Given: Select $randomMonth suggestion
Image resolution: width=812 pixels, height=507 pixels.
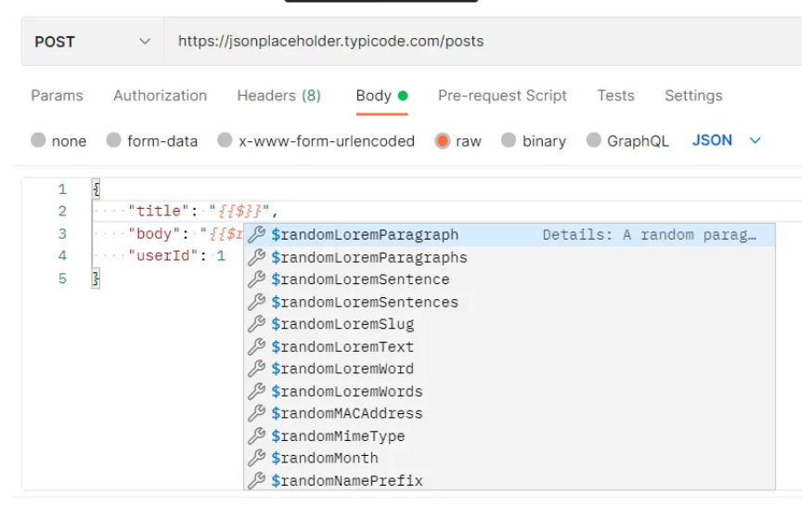Looking at the screenshot, I should click(509, 459).
